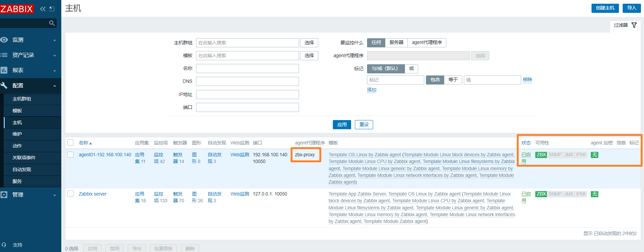Click 创建主机 button
Screen dimensions: 644x252
pos(605,8)
